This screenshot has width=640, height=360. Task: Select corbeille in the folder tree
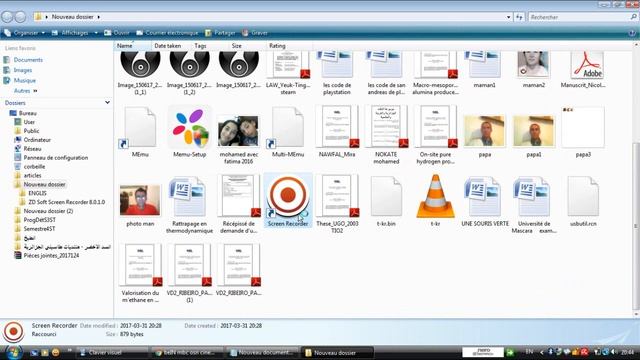(34, 167)
